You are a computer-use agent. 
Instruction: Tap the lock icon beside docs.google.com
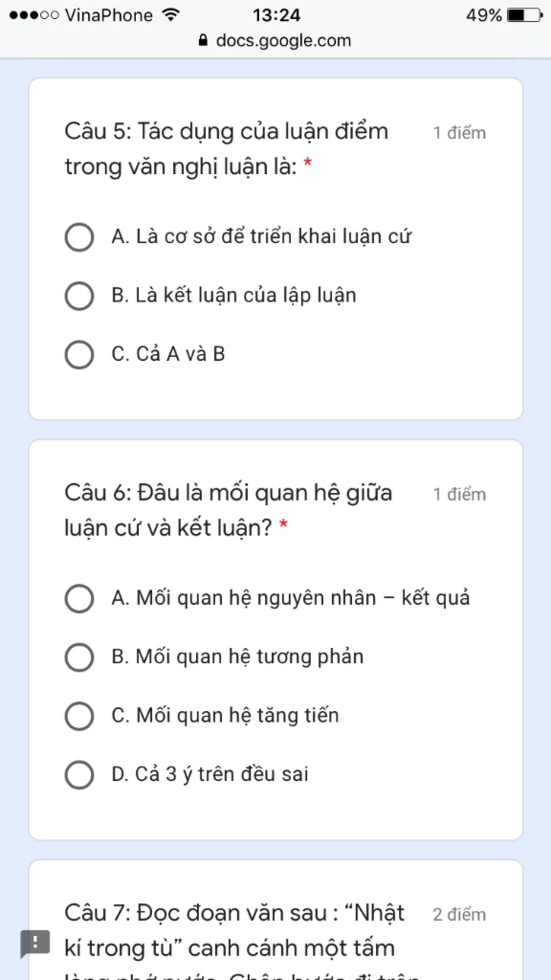[203, 40]
